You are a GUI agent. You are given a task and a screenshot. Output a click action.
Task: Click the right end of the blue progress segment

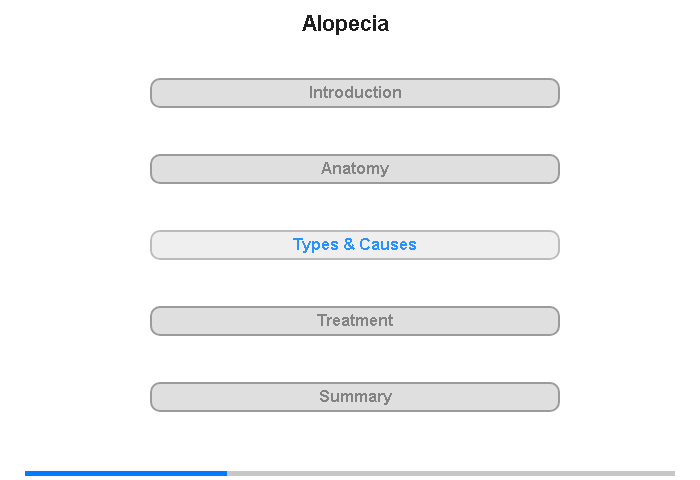[x=225, y=473]
